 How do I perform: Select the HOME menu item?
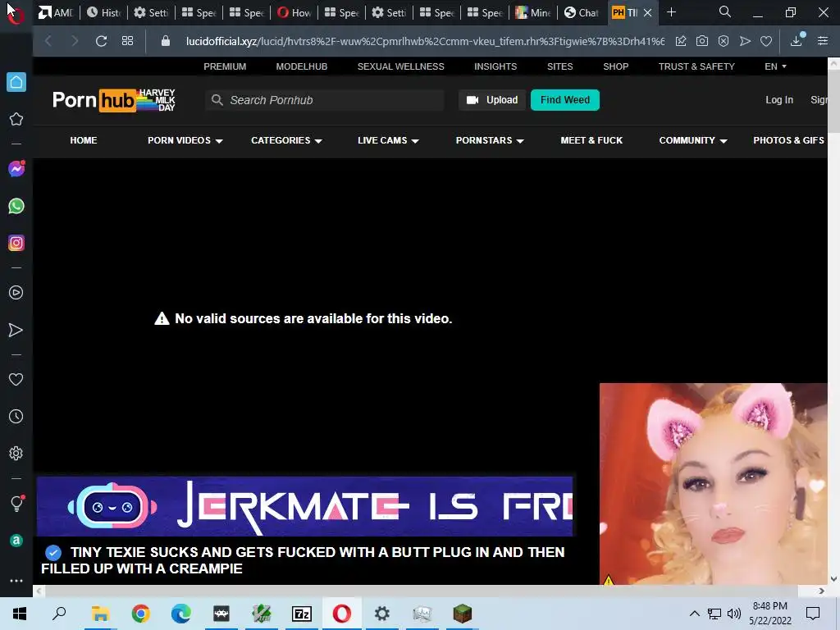click(84, 140)
